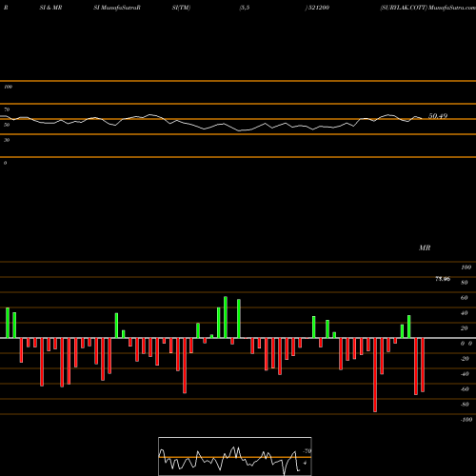476x476 pixels.
Task: Click the RSI axis label 70
Action: (7, 109)
